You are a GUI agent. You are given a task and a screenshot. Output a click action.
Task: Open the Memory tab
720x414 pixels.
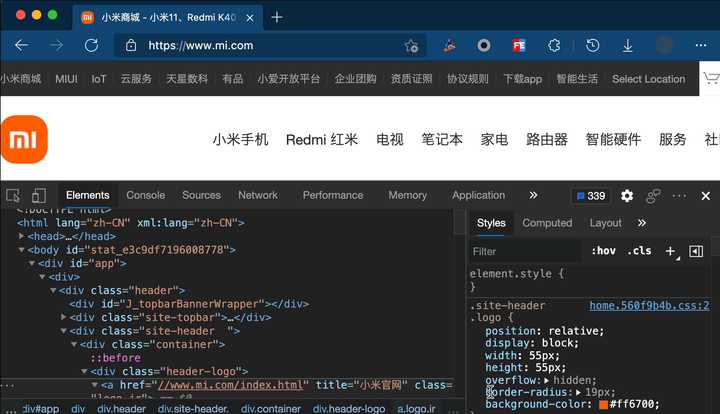tap(408, 195)
